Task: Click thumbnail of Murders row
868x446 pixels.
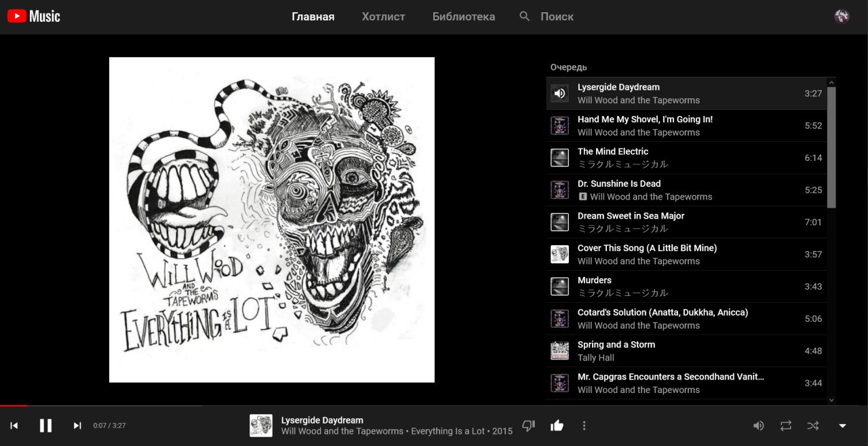Action: [x=559, y=286]
